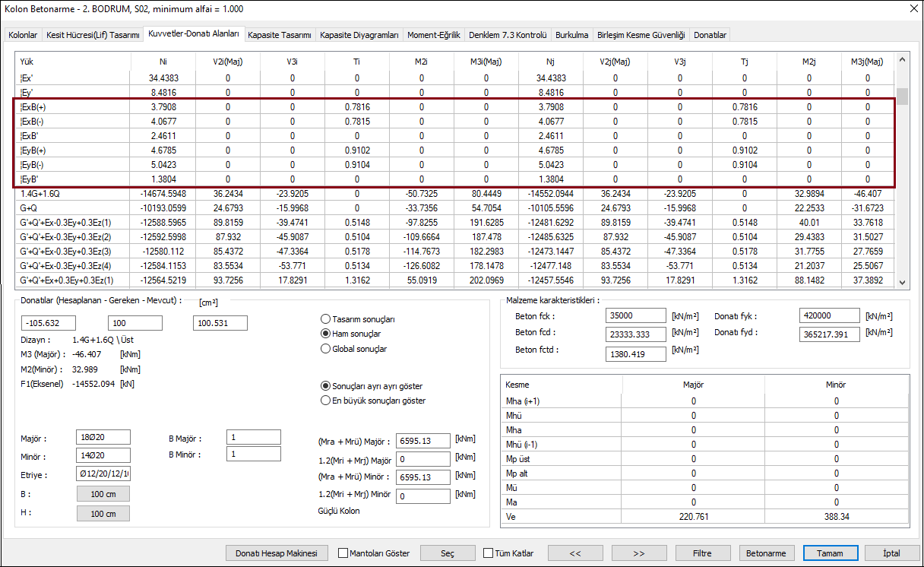The height and width of the screenshot is (567, 924).
Task: Open the Moment-Eğrilik tab
Action: point(433,35)
